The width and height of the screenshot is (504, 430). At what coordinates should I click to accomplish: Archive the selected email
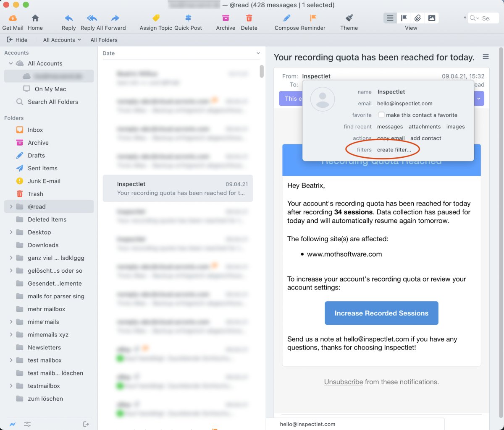226,18
